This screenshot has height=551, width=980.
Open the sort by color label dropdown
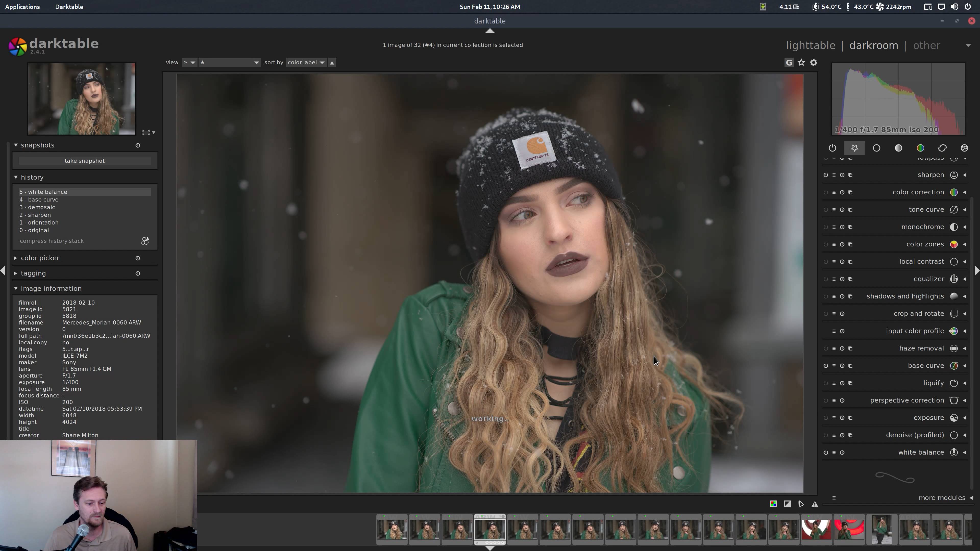[306, 62]
